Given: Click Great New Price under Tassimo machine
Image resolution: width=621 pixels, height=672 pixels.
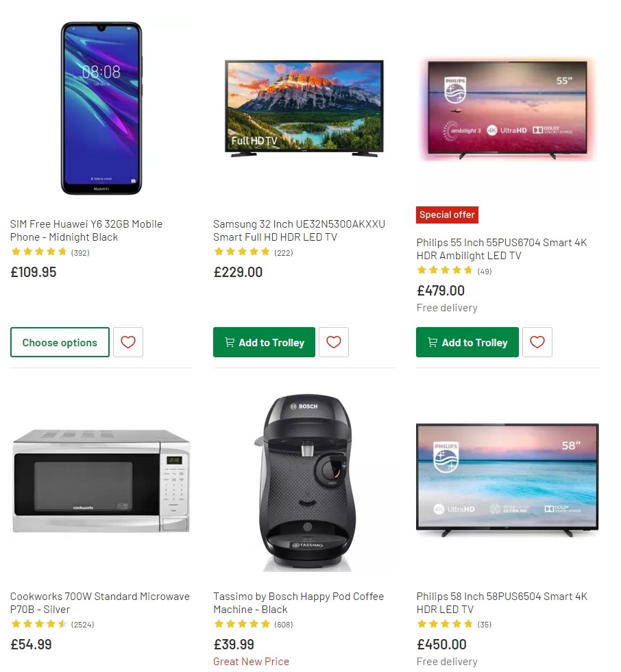Looking at the screenshot, I should click(x=251, y=661).
